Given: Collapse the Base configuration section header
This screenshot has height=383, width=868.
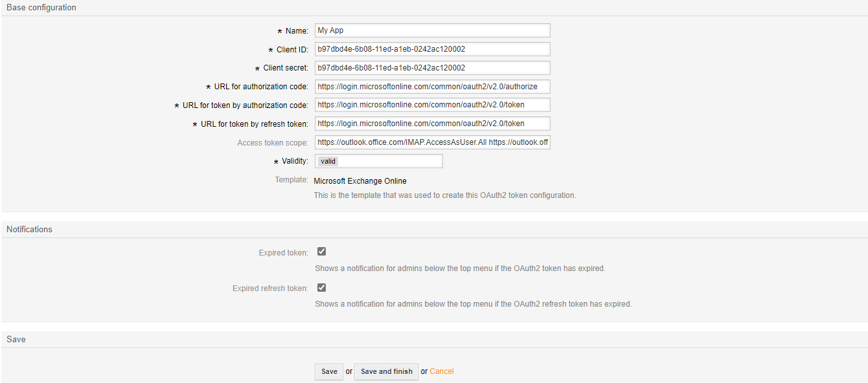Looking at the screenshot, I should [x=40, y=7].
